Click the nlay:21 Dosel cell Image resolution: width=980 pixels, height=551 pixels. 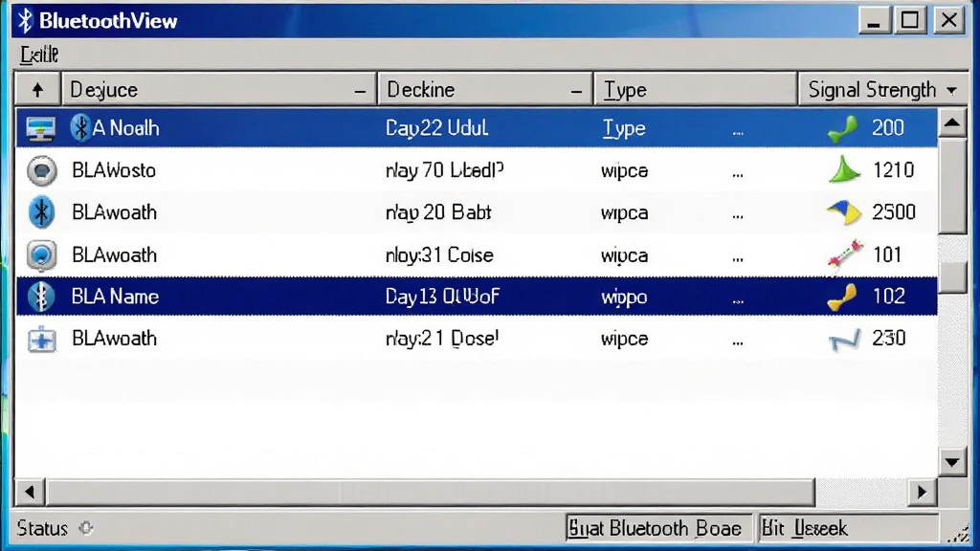pyautogui.click(x=442, y=340)
